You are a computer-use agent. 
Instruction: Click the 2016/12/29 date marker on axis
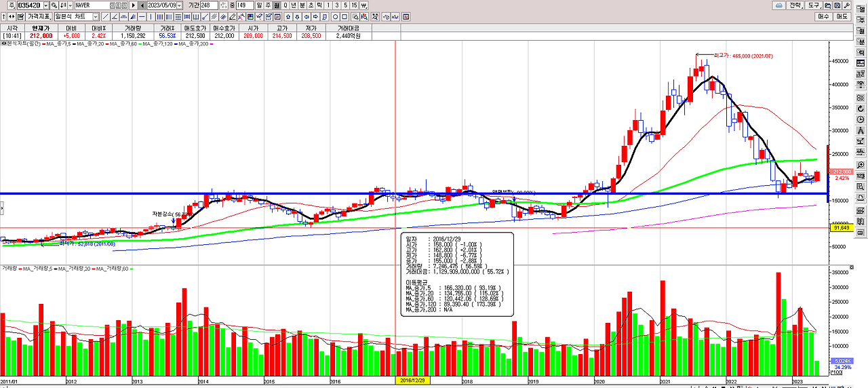tap(413, 381)
